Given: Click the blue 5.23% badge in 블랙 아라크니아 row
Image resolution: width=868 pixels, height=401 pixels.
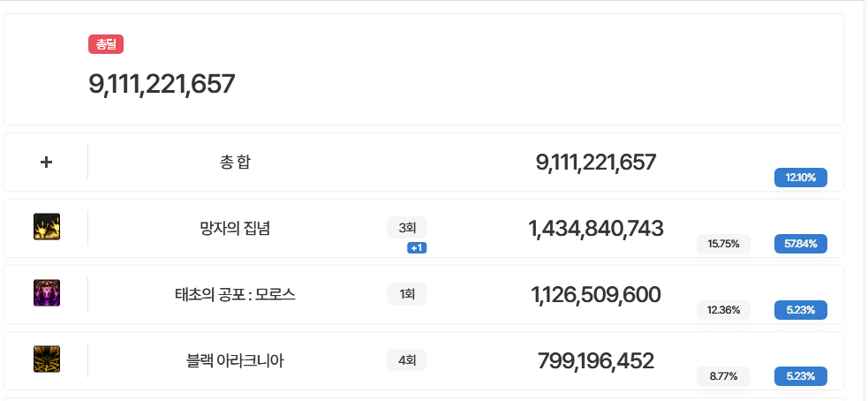Looking at the screenshot, I should pyautogui.click(x=801, y=376).
